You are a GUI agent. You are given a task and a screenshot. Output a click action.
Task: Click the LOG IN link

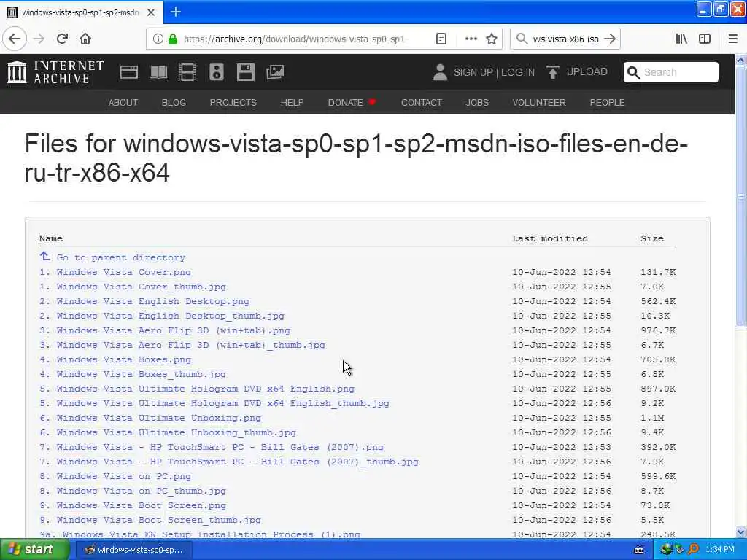point(518,72)
